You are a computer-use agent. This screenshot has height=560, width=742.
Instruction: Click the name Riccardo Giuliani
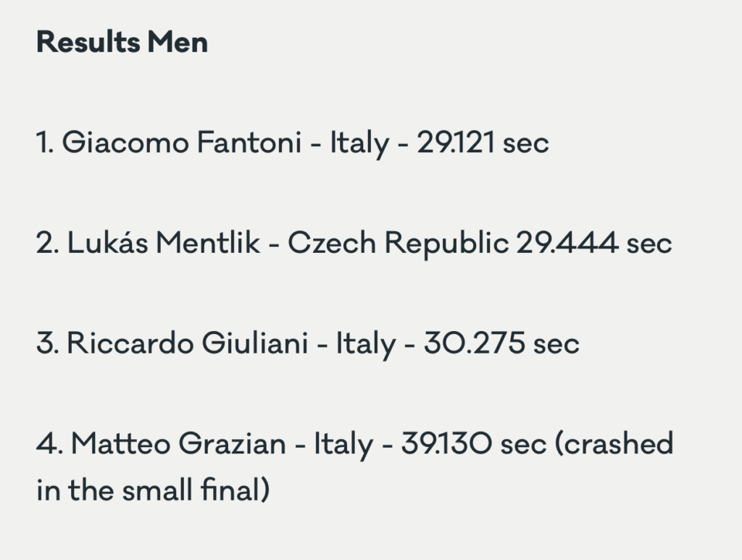tap(188, 343)
